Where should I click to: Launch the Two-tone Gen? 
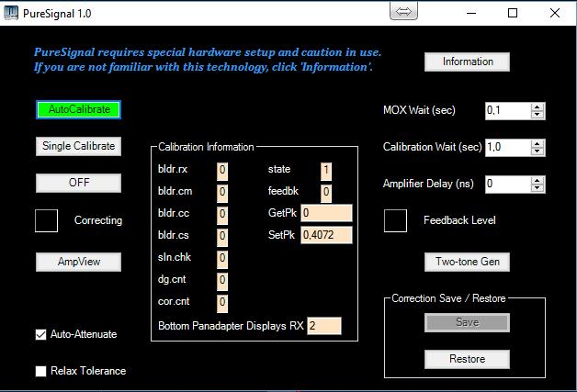[468, 262]
